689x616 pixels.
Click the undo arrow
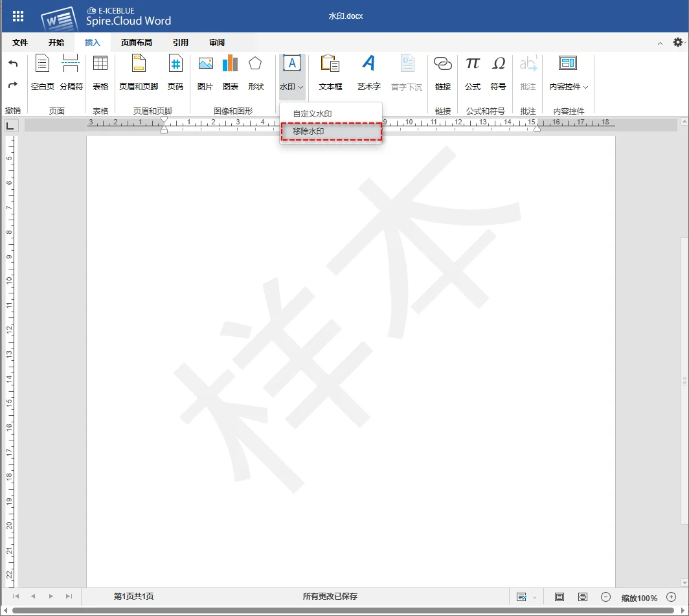13,63
